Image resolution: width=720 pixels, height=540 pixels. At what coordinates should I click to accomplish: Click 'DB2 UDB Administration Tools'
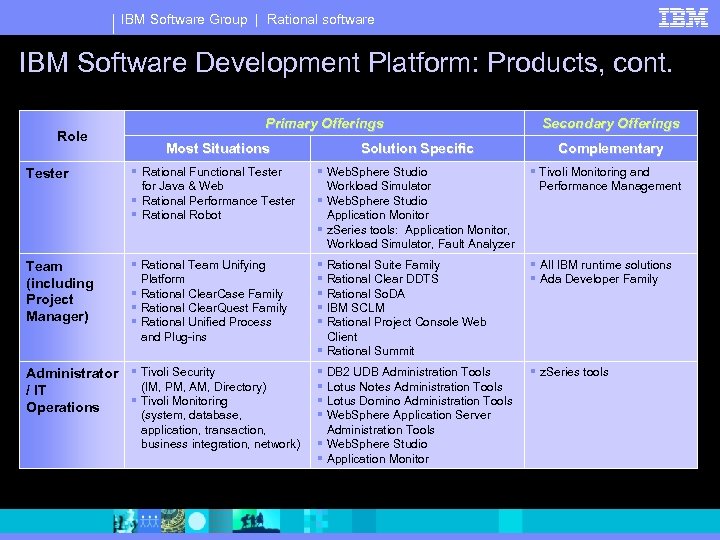coord(409,372)
